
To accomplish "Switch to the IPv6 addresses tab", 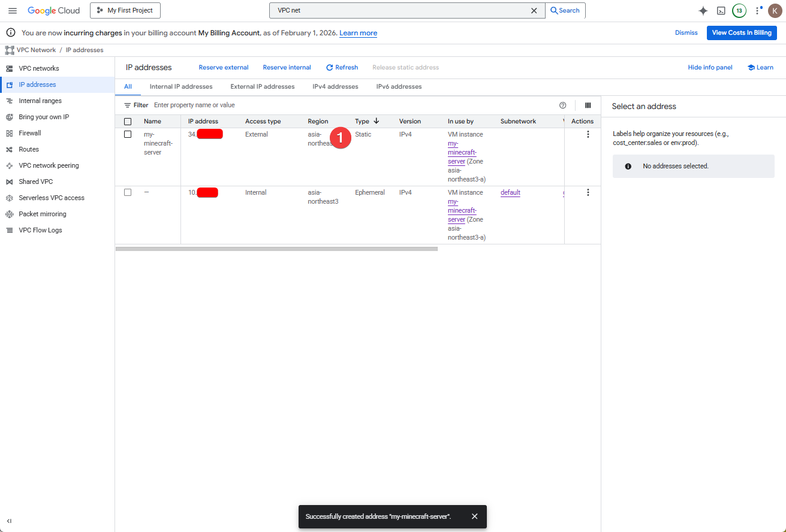I will click(399, 87).
